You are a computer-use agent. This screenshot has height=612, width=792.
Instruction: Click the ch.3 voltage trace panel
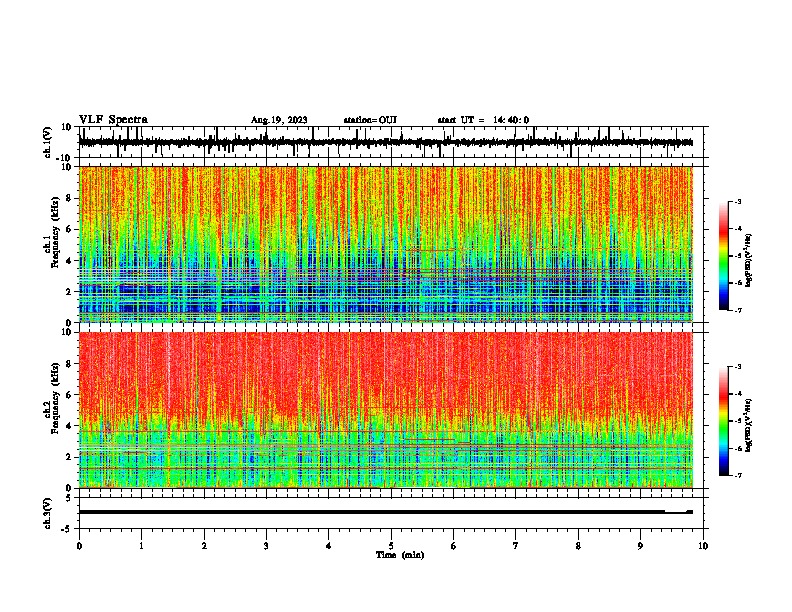pos(391,513)
